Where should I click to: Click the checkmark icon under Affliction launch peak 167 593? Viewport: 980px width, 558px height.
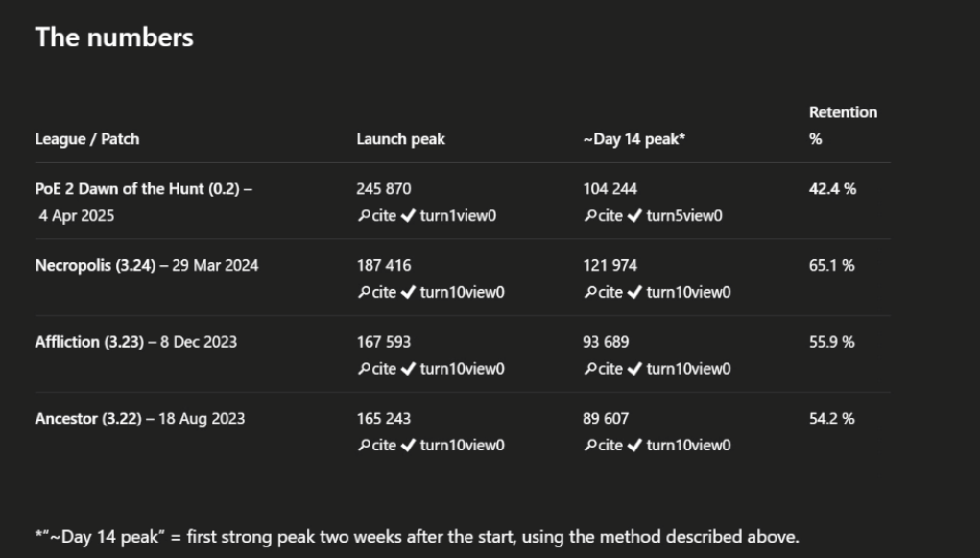coord(408,369)
